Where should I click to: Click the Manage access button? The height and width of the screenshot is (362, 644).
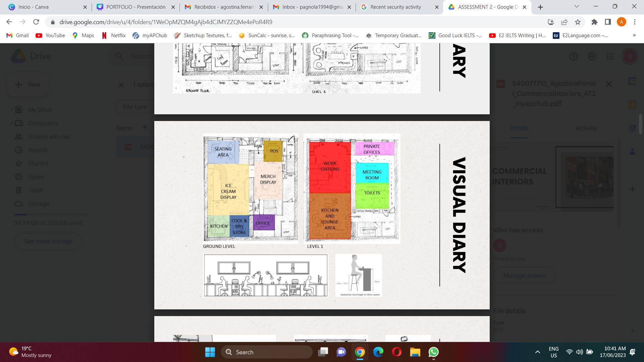524,276
